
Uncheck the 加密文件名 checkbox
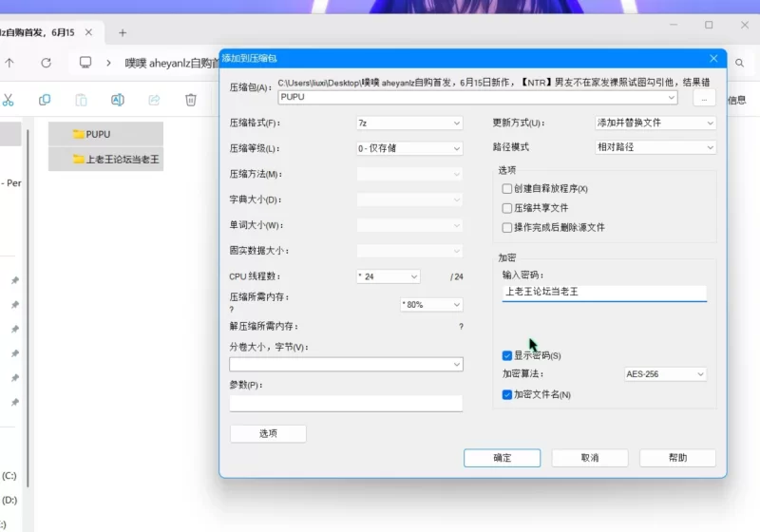pos(507,394)
